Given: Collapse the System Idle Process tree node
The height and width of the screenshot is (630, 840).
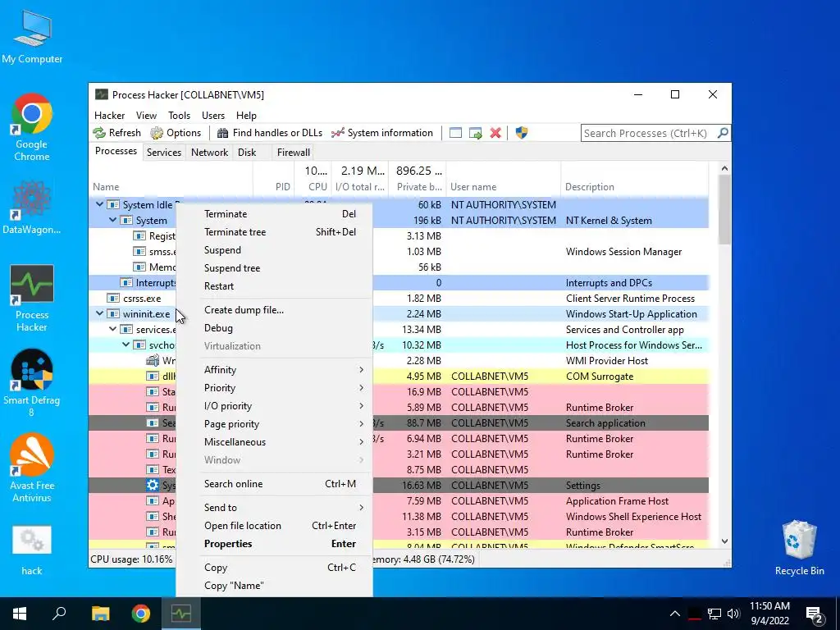Looking at the screenshot, I should click(x=99, y=204).
